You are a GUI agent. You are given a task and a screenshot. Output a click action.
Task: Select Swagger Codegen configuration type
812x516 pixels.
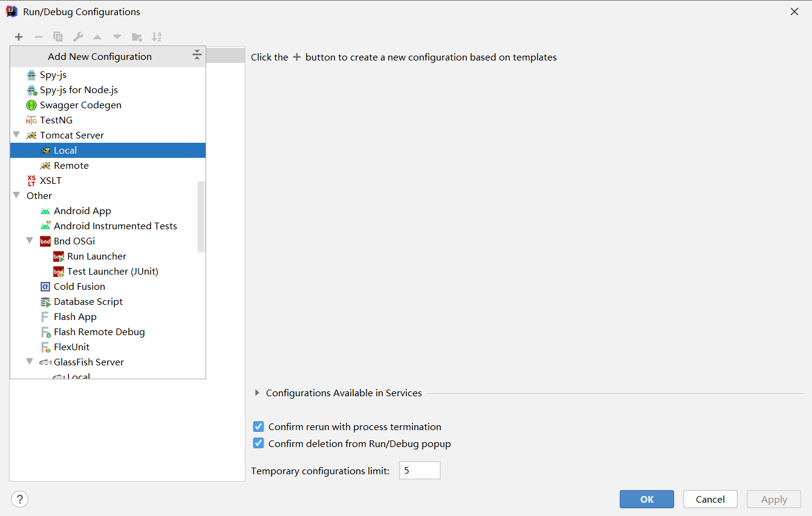pos(80,105)
